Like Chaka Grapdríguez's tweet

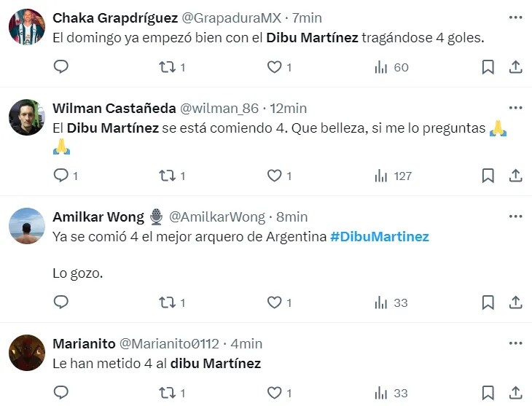(x=274, y=67)
